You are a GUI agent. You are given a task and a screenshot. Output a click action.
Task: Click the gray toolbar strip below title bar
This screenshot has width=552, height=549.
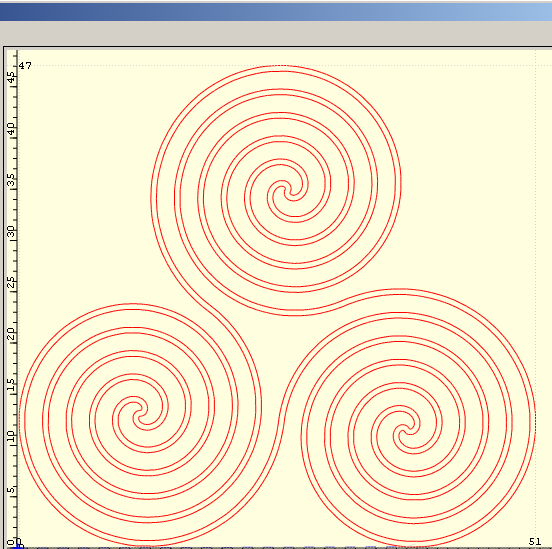point(276,33)
